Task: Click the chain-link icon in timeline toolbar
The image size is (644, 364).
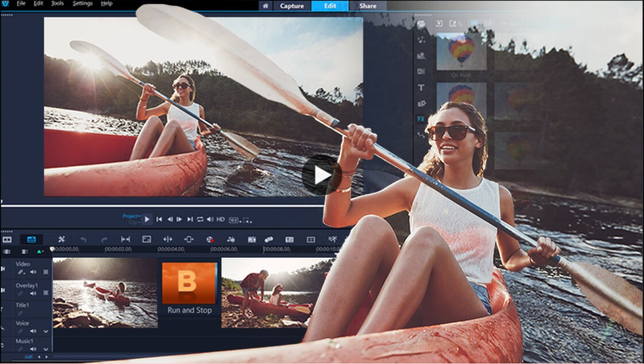Action: [x=269, y=239]
